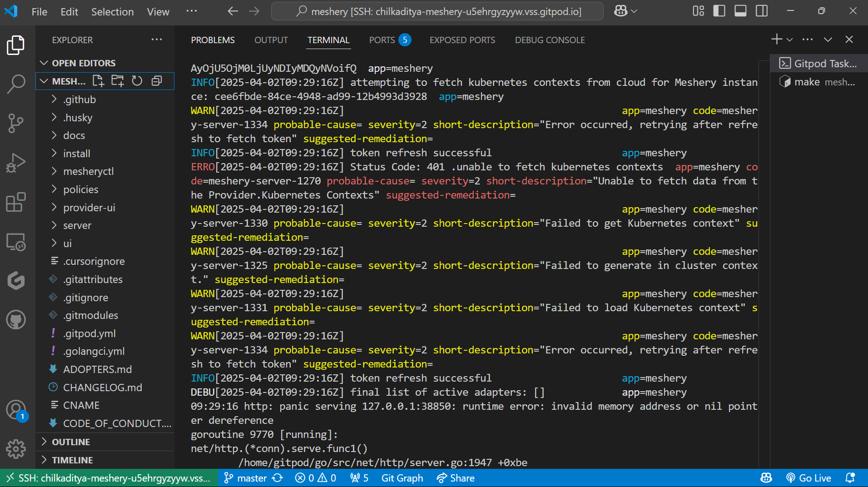This screenshot has height=487, width=868.
Task: Open the View menu
Action: pos(158,12)
